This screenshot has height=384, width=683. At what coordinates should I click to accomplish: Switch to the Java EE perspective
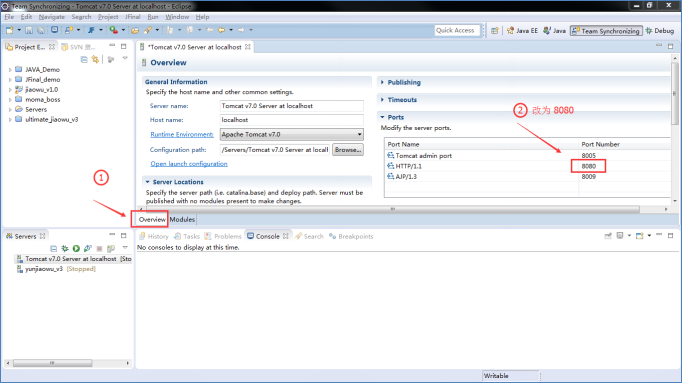[522, 31]
